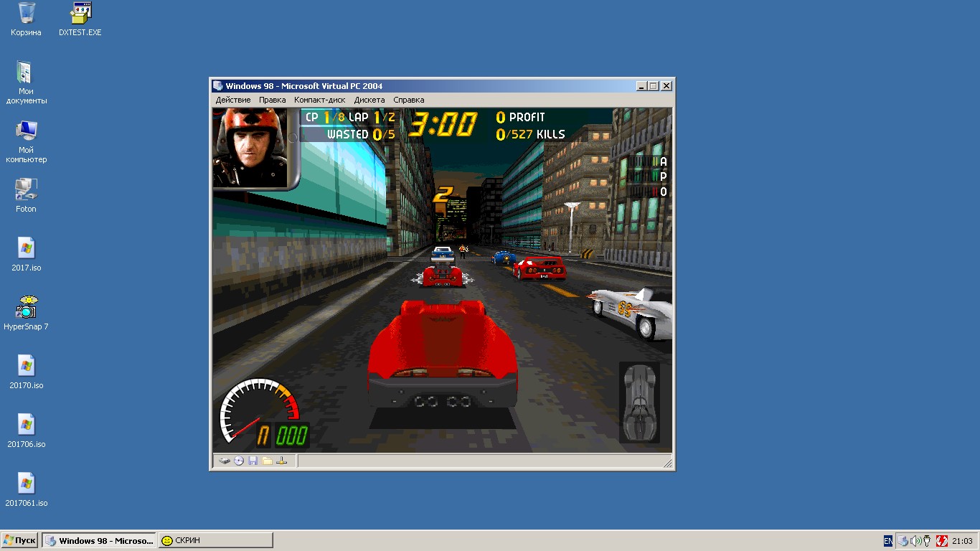Click the Virtual PC window resize grip
Viewport: 980px width, 551px height.
tap(667, 462)
